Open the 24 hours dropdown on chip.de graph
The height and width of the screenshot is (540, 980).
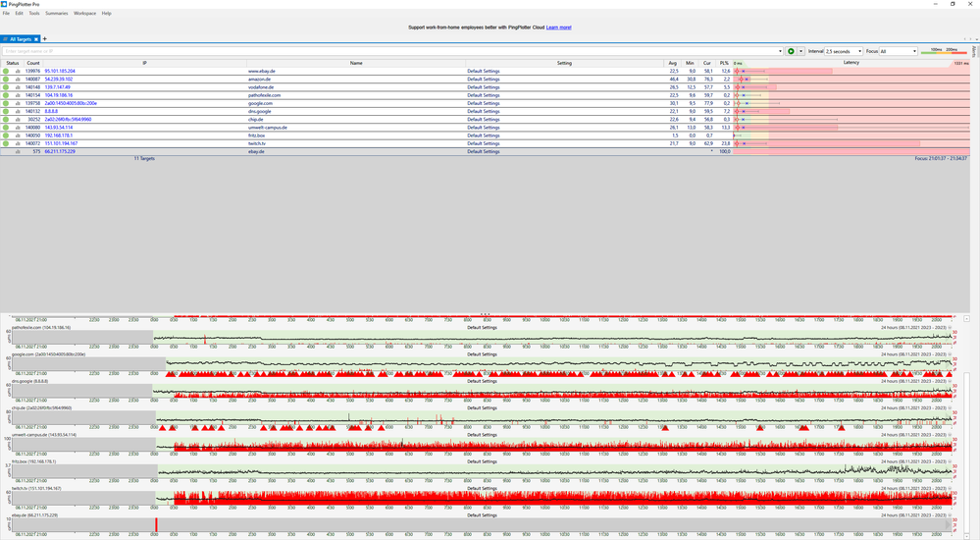coord(950,408)
